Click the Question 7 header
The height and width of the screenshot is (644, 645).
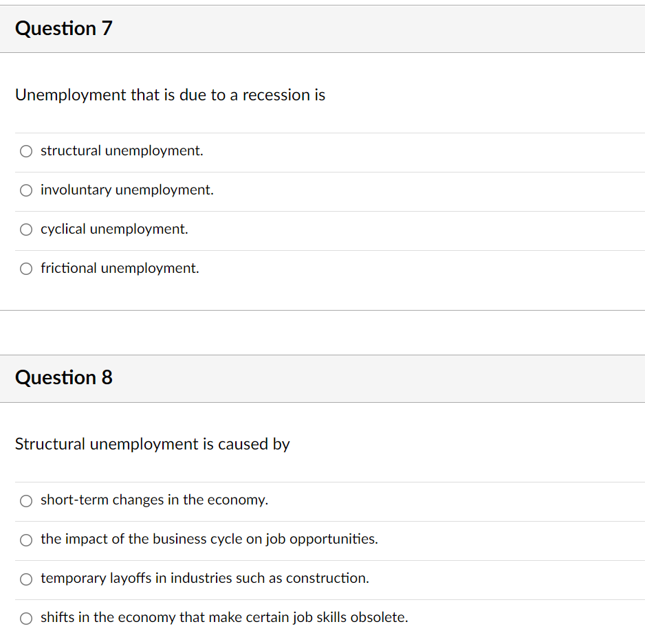(63, 28)
